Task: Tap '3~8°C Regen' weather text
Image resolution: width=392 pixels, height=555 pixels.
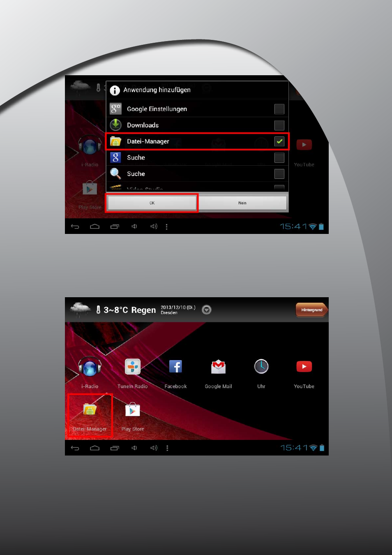Action: pos(130,310)
